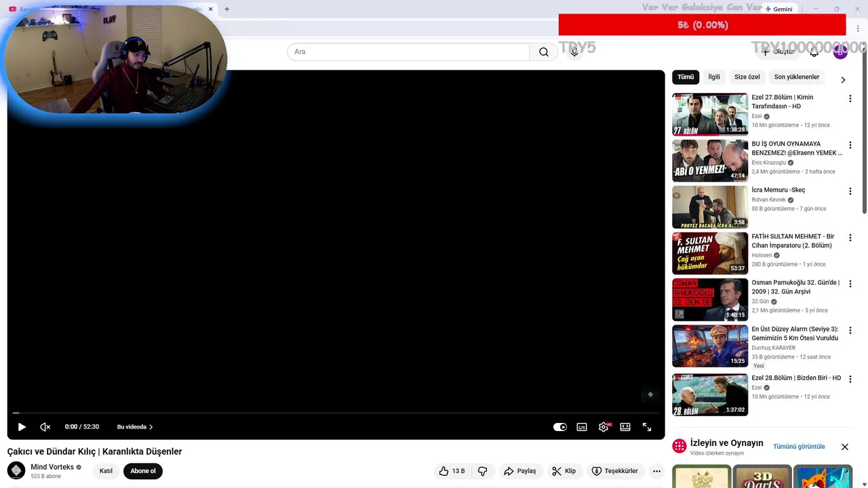The height and width of the screenshot is (488, 868).
Task: Focus the 'Ara' search field
Action: point(408,52)
